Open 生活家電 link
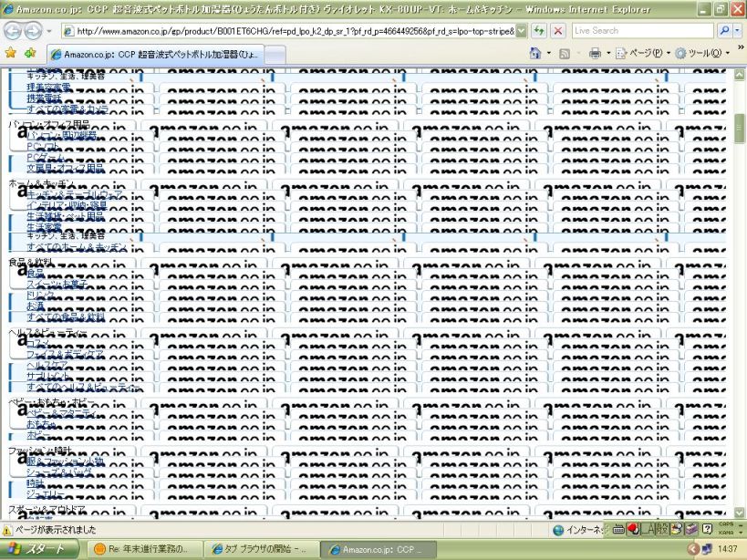Screen dimensions: 747x560 click(x=44, y=228)
